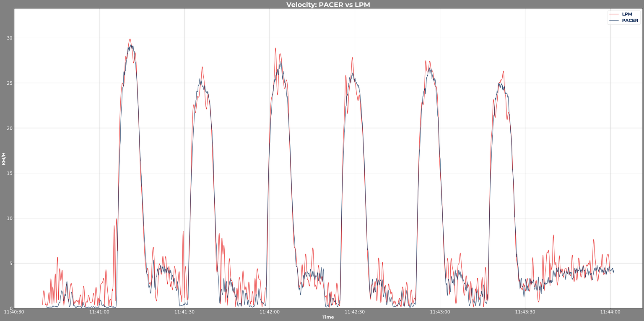Pick the 11:42:00 time tick label

tap(270, 312)
